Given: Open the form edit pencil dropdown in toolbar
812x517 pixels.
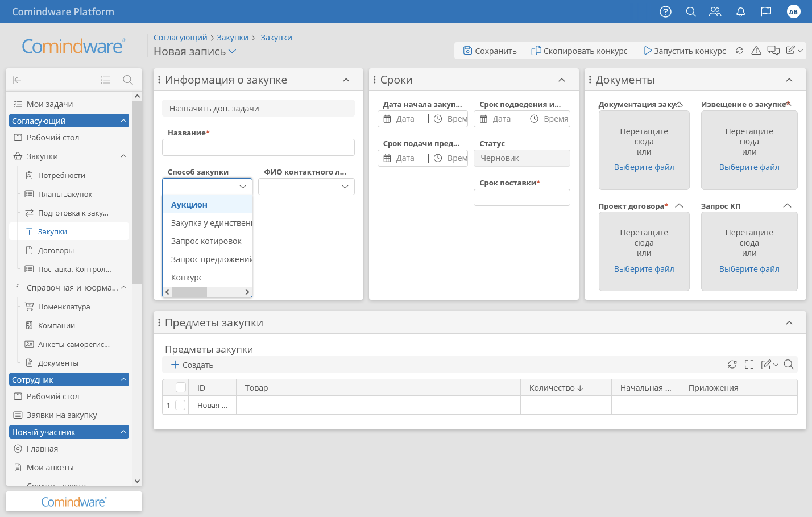Looking at the screenshot, I should [x=794, y=51].
